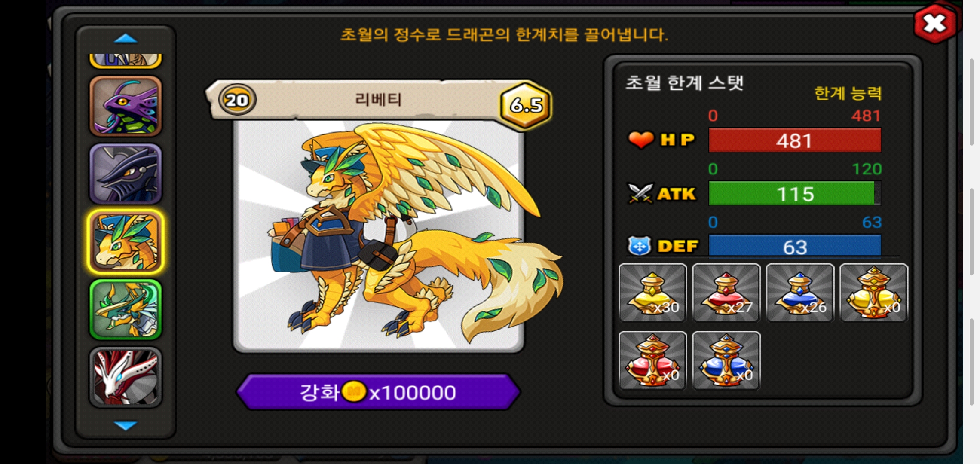Screen dimensions: 980x464
Task: Tap the green ATK limit bar 115
Action: (x=795, y=193)
